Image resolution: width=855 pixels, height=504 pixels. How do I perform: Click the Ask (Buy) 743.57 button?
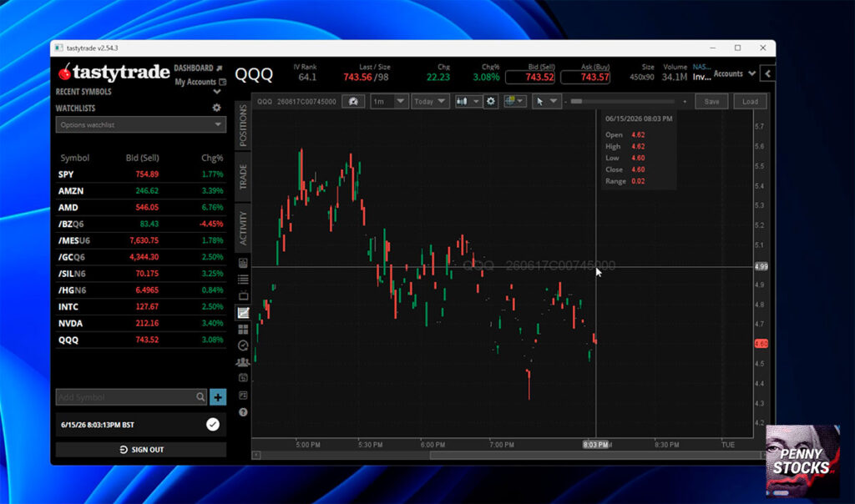coord(585,77)
